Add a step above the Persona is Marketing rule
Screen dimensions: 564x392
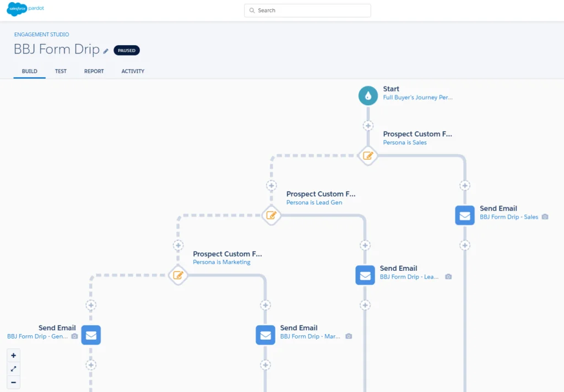[x=178, y=245]
